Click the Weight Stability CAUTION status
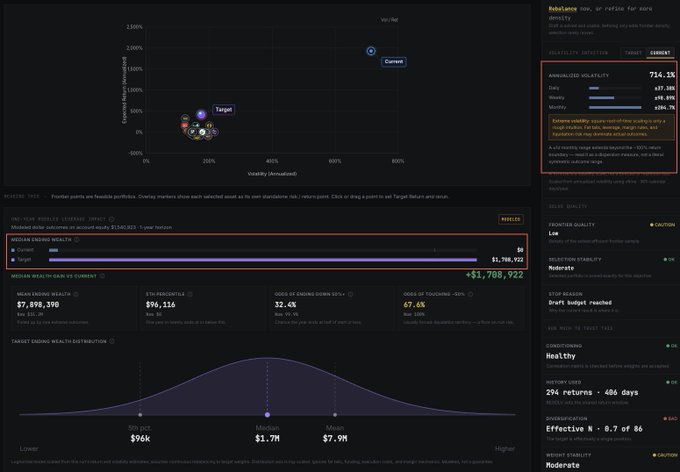 [x=665, y=455]
